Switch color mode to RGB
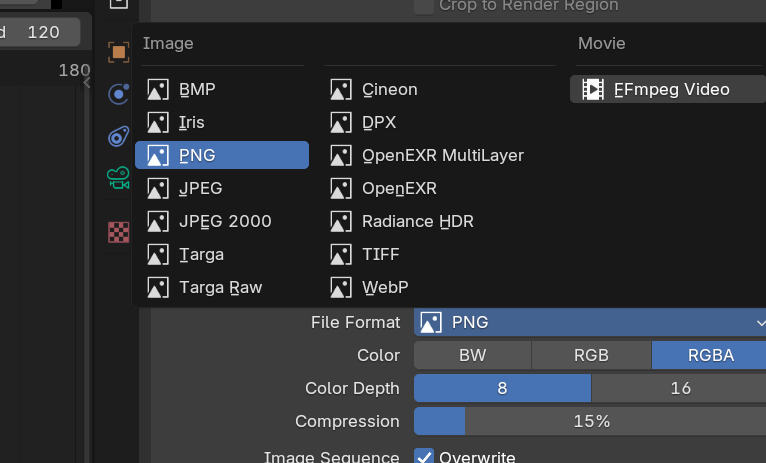 [x=590, y=355]
